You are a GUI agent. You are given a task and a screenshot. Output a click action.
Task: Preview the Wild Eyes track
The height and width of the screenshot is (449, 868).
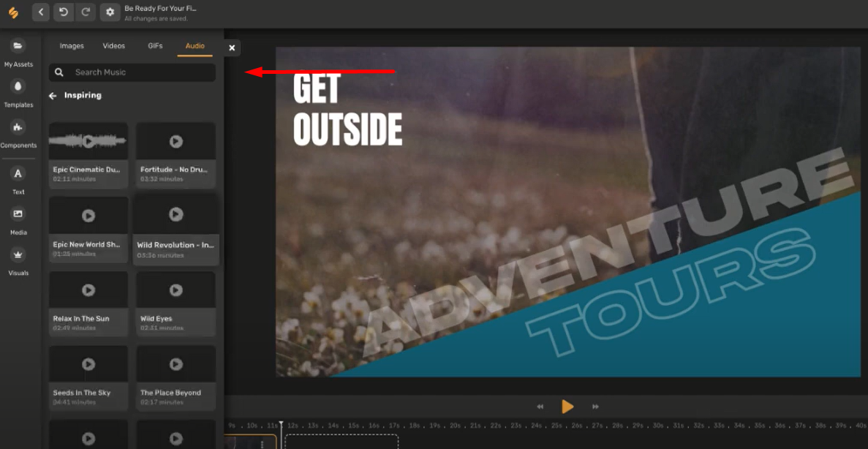point(176,290)
